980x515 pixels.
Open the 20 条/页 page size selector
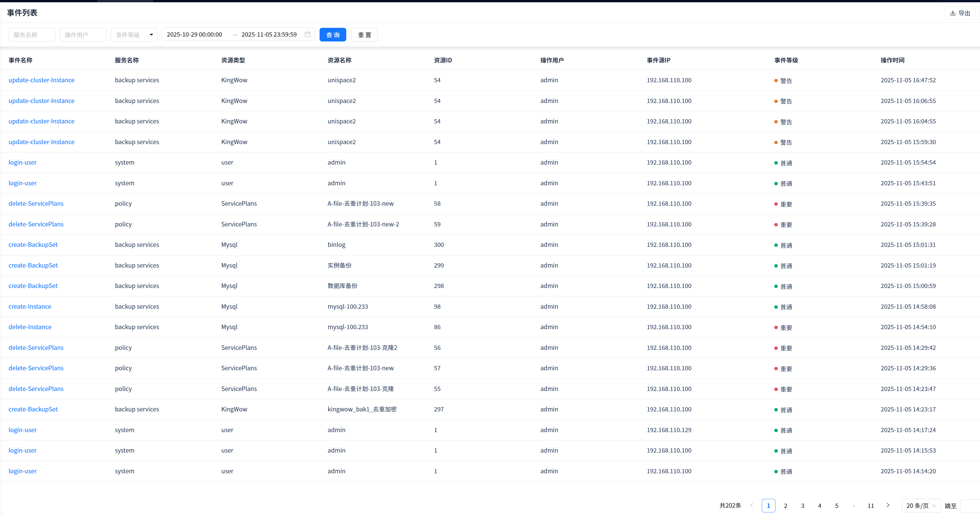921,506
